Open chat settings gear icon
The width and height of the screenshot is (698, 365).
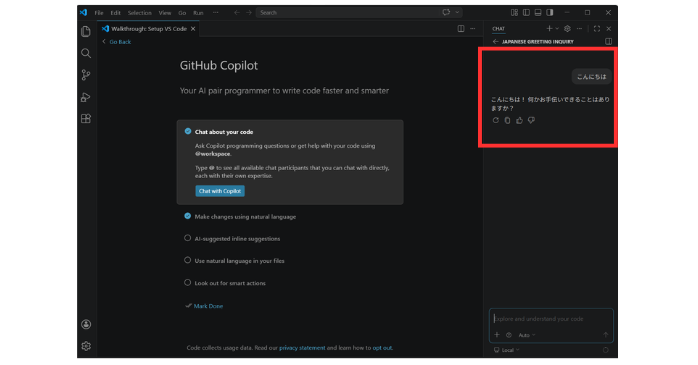tap(567, 28)
